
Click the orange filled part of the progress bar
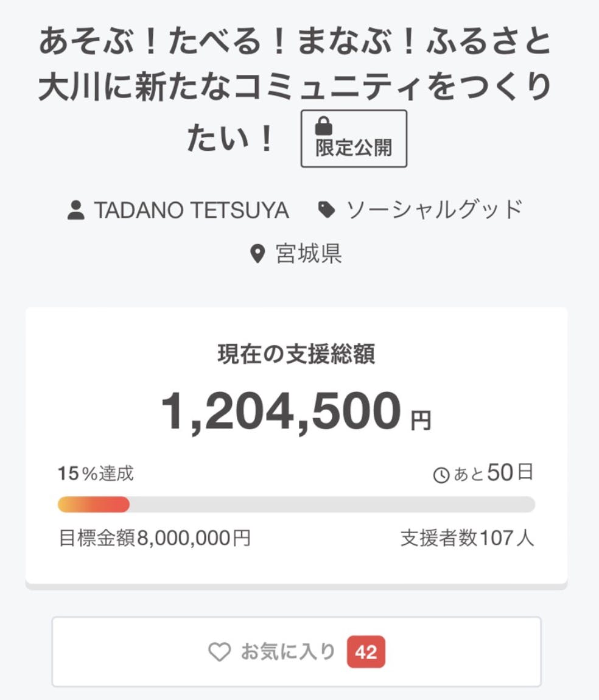point(93,505)
